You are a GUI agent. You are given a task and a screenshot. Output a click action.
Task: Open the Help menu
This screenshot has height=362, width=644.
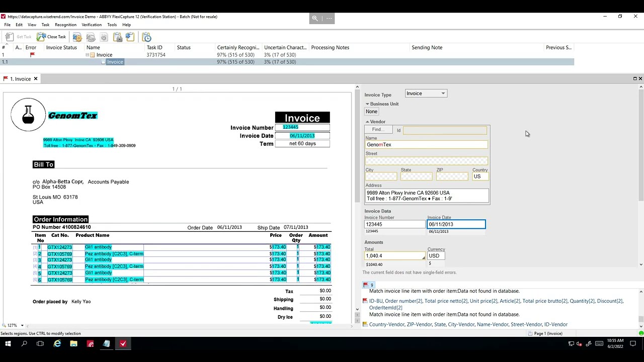click(x=126, y=25)
